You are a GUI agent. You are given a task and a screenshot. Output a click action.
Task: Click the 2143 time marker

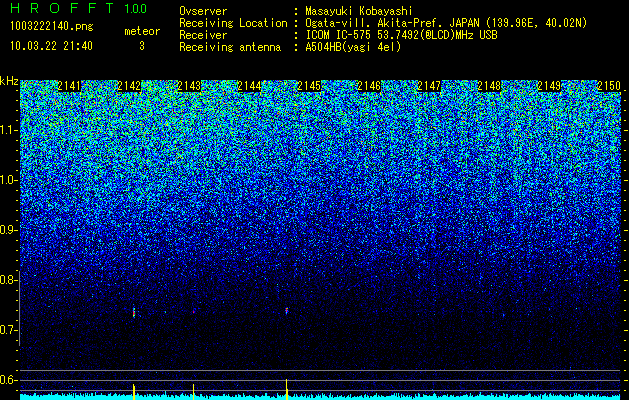[x=189, y=86]
